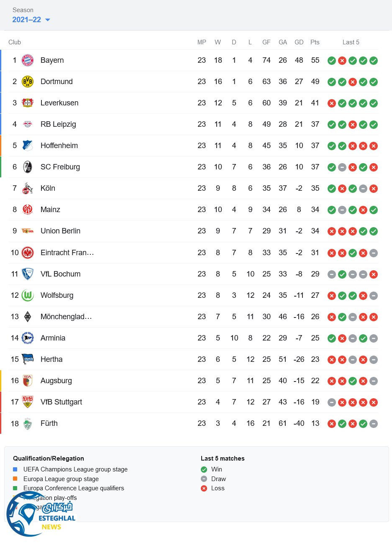Click the Eintracht Frankfurt eagle crest

pos(28,253)
